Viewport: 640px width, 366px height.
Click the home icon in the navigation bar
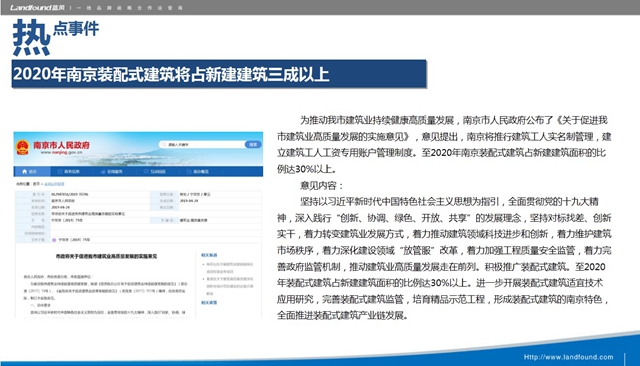[24, 171]
